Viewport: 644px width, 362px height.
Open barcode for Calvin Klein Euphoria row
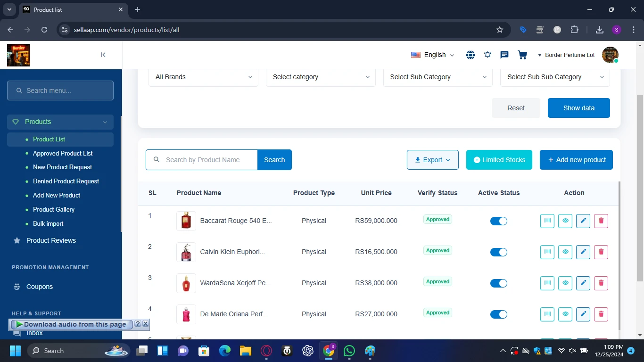547,252
